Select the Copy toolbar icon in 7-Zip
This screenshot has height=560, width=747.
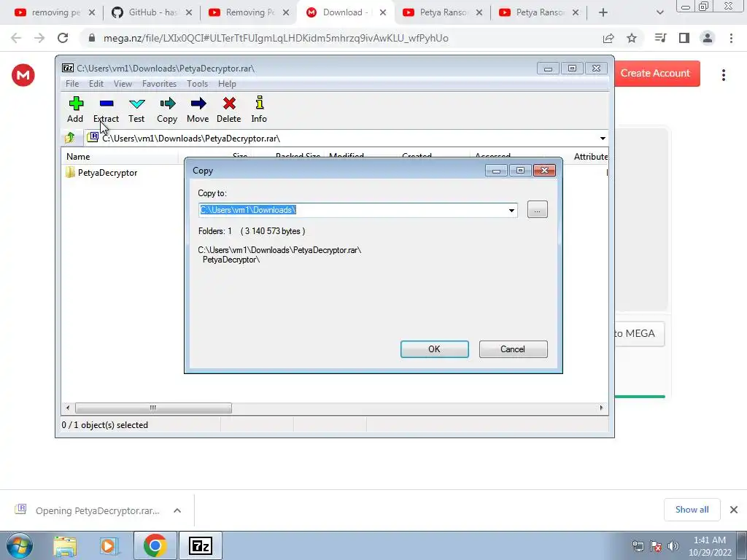(x=167, y=109)
